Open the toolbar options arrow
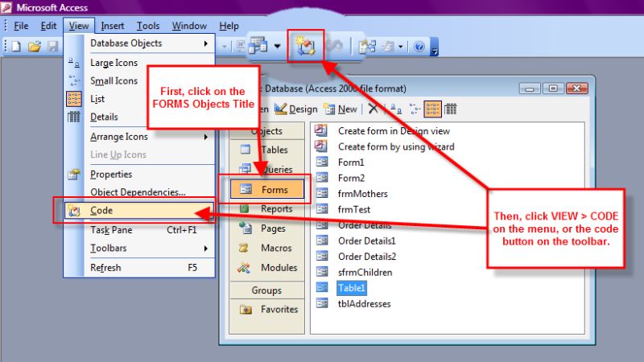Image resolution: width=644 pixels, height=362 pixels. 435,47
